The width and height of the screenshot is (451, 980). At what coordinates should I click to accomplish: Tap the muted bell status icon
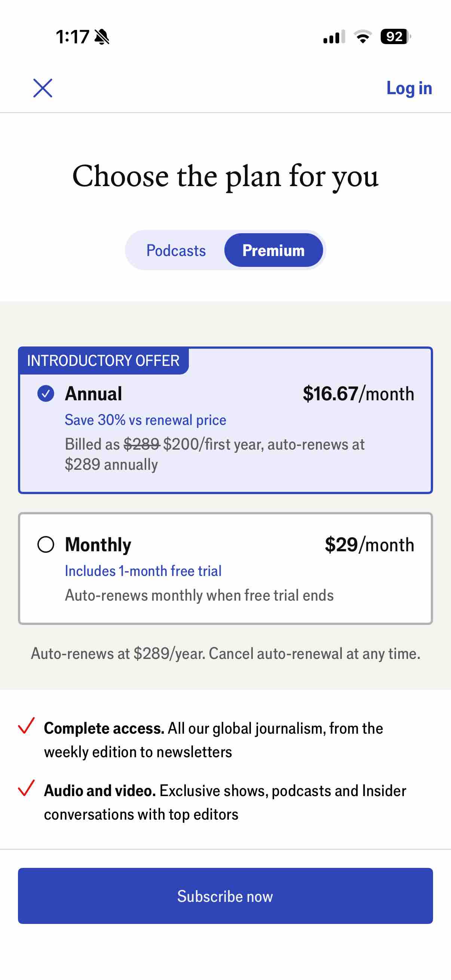click(x=102, y=37)
